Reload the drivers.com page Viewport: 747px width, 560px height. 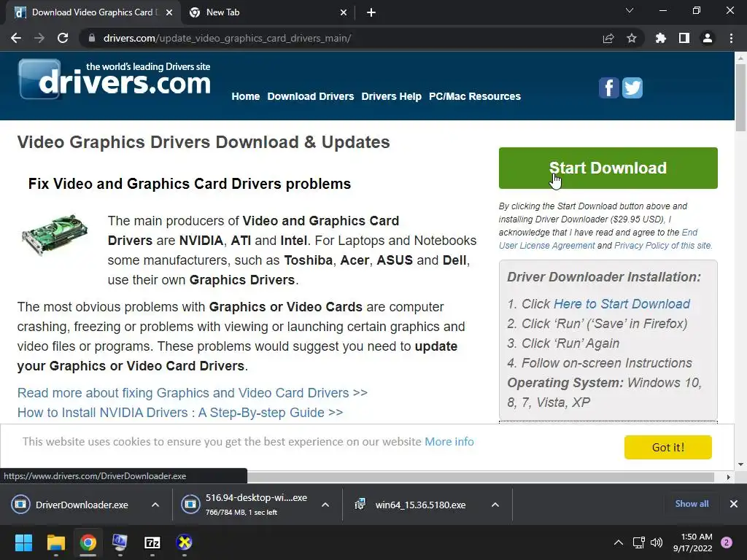tap(63, 38)
